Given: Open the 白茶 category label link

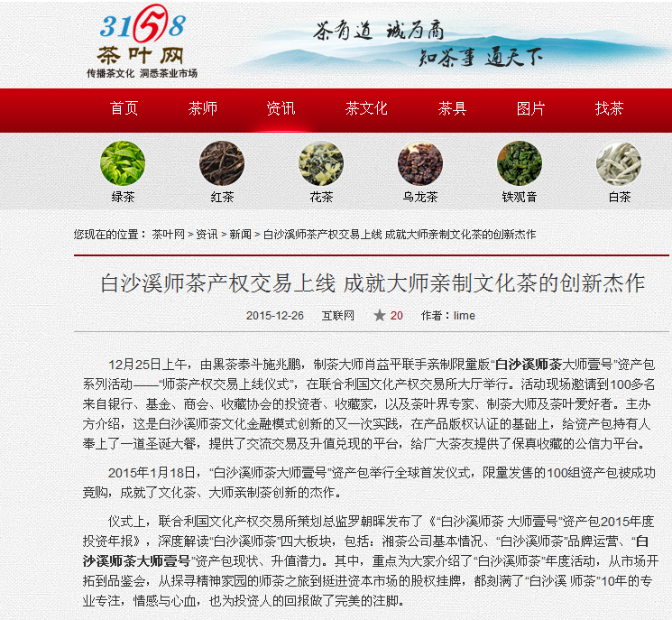Looking at the screenshot, I should point(620,197).
